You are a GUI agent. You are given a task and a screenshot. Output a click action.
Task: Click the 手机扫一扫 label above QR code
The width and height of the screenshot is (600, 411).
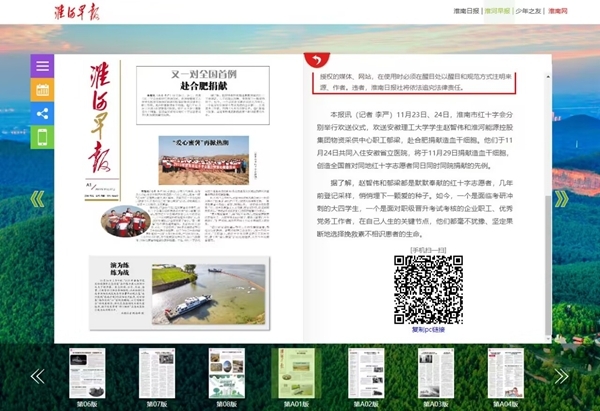pyautogui.click(x=428, y=250)
